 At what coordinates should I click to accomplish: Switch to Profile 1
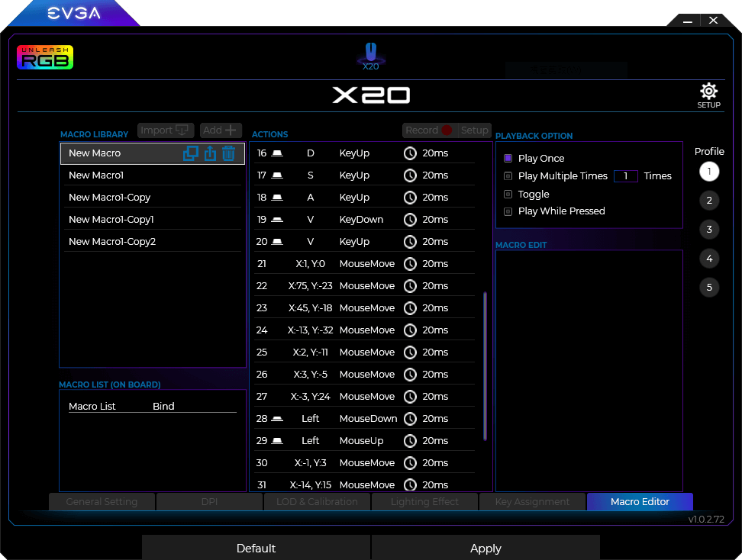point(709,172)
